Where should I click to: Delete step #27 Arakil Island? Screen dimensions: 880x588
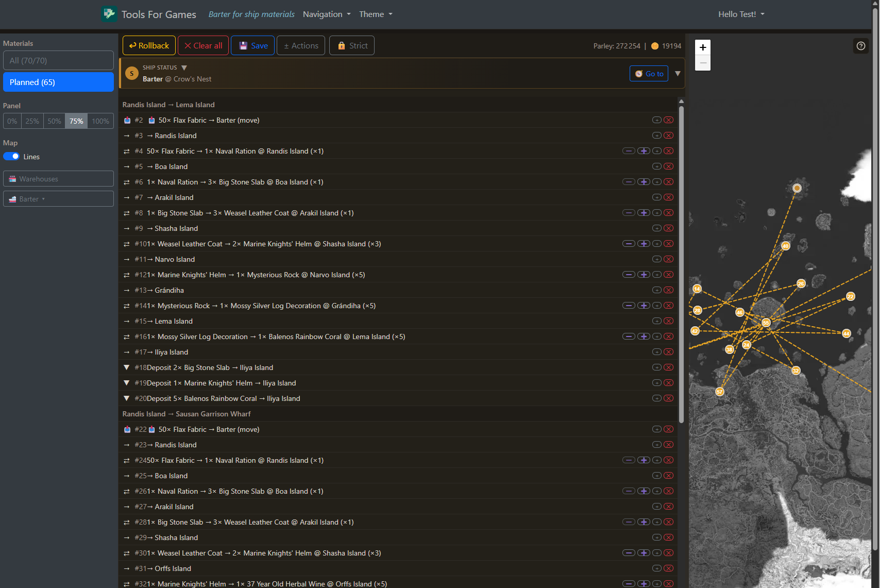click(669, 507)
